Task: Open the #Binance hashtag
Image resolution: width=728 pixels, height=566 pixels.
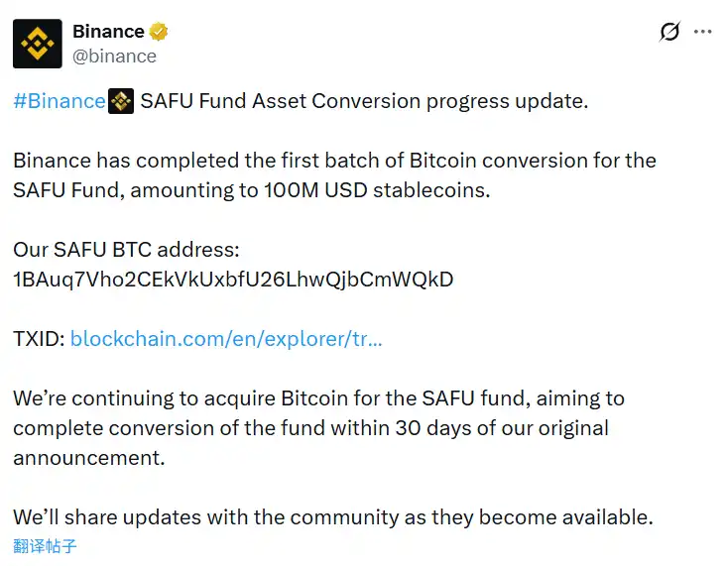Action: coord(59,101)
